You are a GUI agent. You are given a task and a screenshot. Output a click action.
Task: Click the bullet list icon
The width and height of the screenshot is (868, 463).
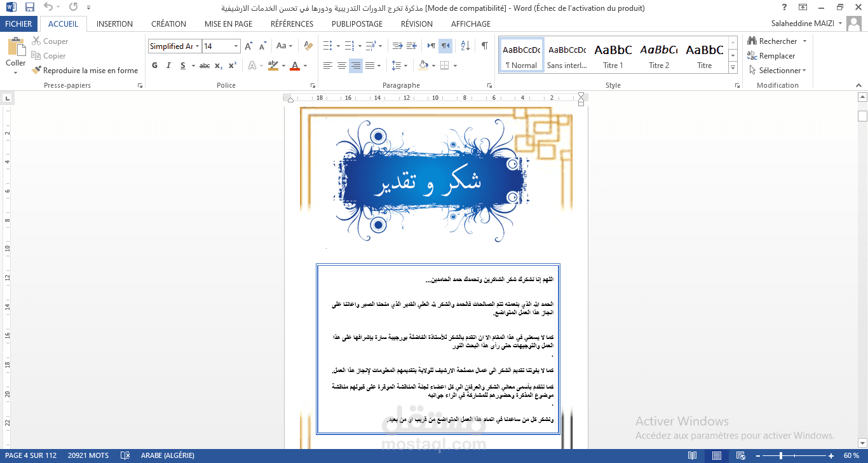328,46
